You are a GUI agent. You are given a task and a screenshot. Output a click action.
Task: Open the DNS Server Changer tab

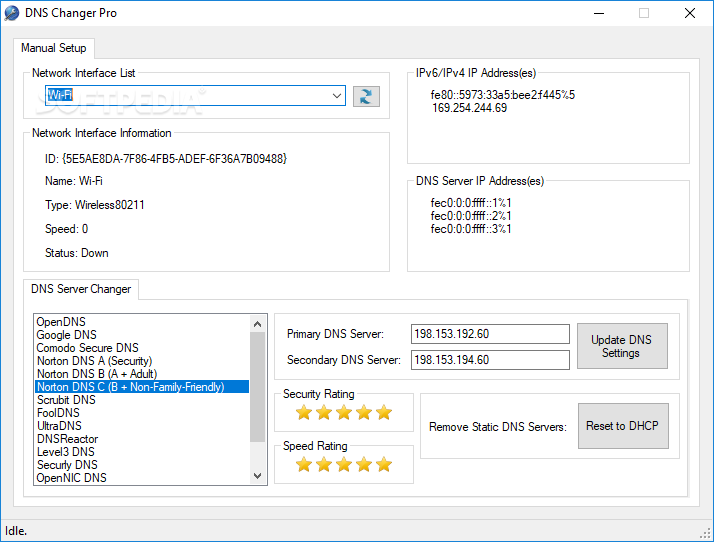click(x=81, y=289)
